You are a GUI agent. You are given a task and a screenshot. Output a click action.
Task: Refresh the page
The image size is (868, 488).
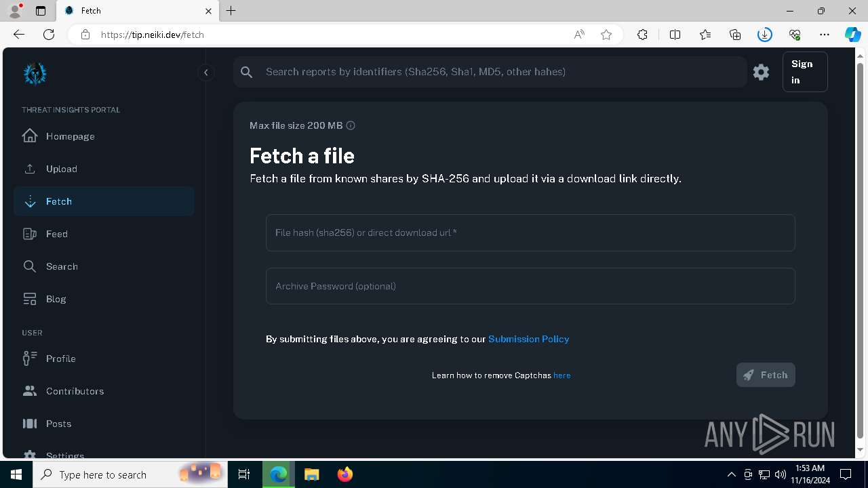click(49, 35)
